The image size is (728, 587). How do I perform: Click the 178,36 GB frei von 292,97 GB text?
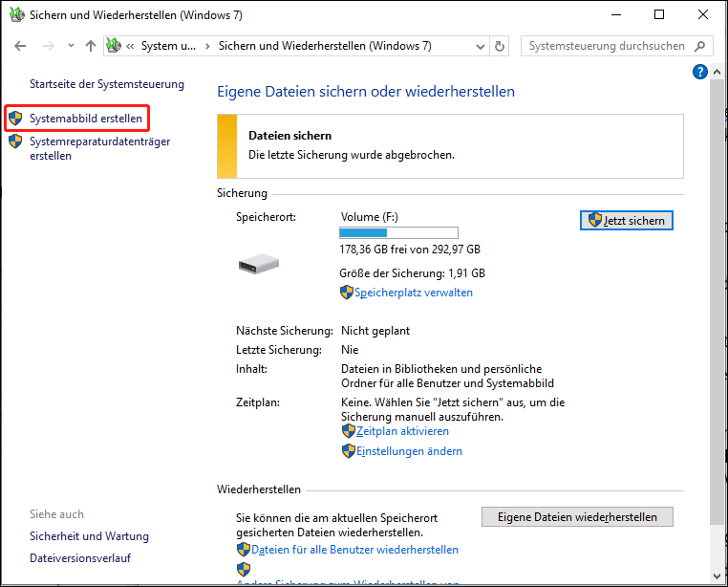click(x=410, y=250)
